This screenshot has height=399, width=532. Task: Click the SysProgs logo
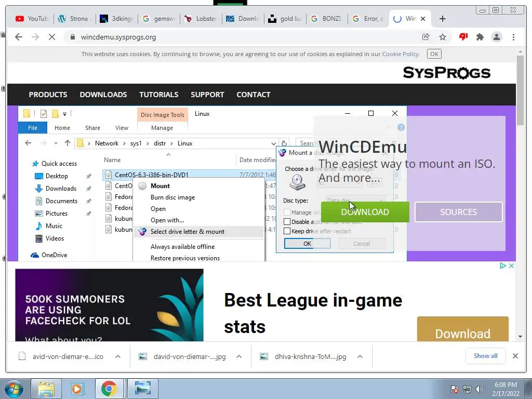click(446, 73)
